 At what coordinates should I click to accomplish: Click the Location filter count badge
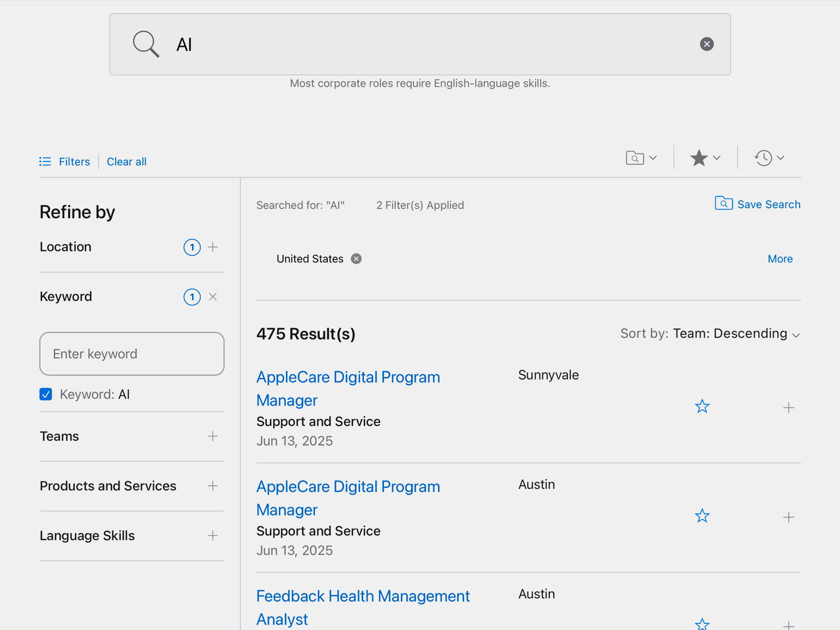click(x=192, y=247)
